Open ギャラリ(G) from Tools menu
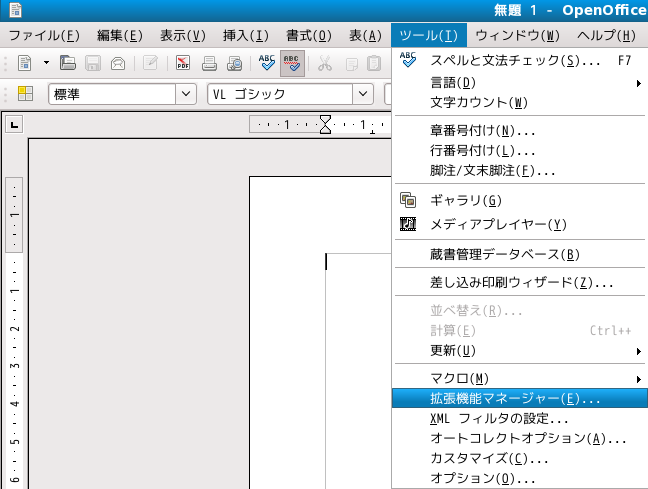This screenshot has height=489, width=648. pyautogui.click(x=520, y=200)
